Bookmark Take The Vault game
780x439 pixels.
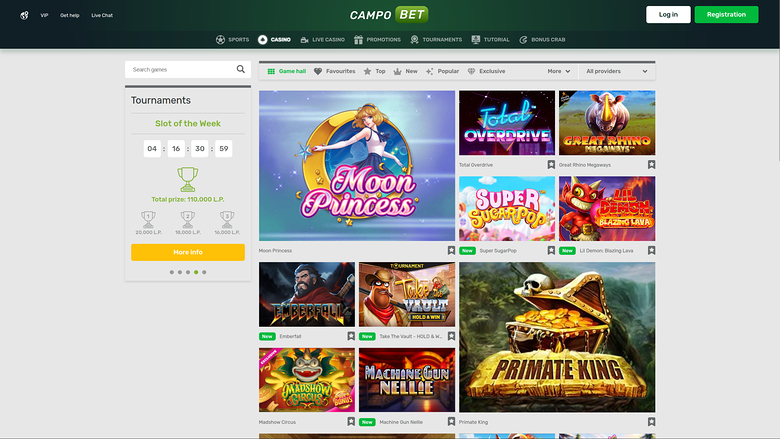click(451, 336)
